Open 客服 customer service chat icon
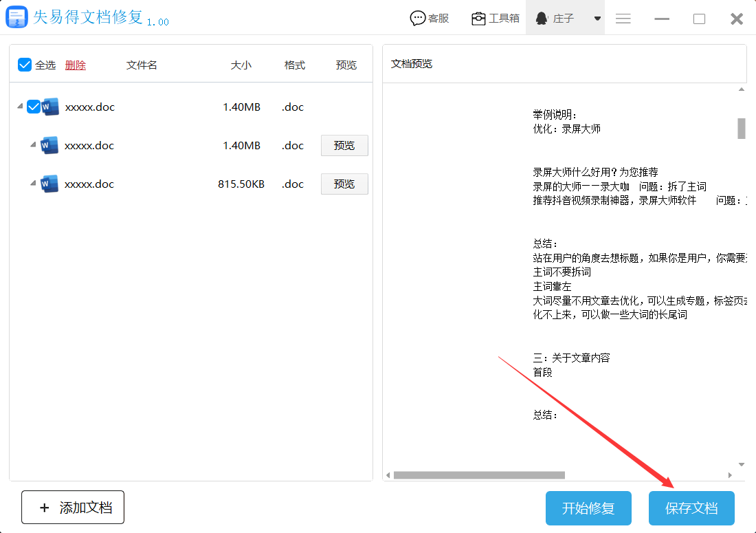 click(418, 19)
